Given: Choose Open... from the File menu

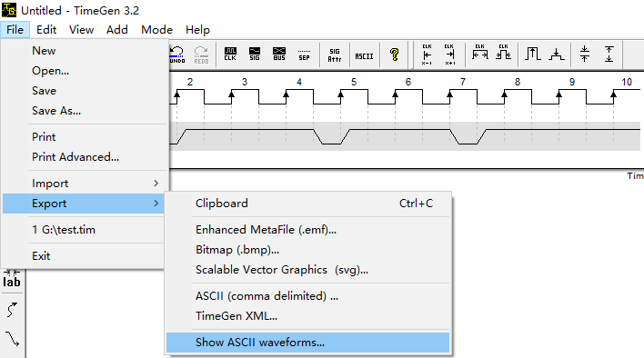Looking at the screenshot, I should [85, 71].
